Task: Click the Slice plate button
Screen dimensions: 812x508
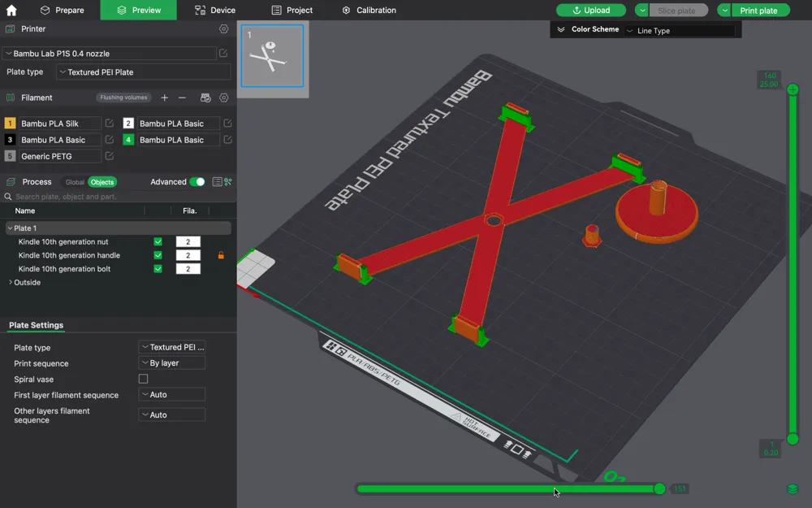Action: click(676, 11)
